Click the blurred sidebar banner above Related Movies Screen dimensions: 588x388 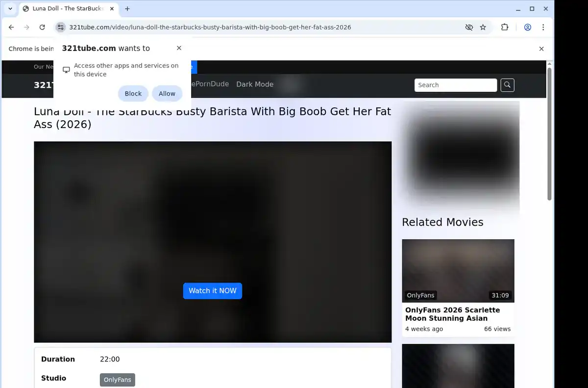460,157
